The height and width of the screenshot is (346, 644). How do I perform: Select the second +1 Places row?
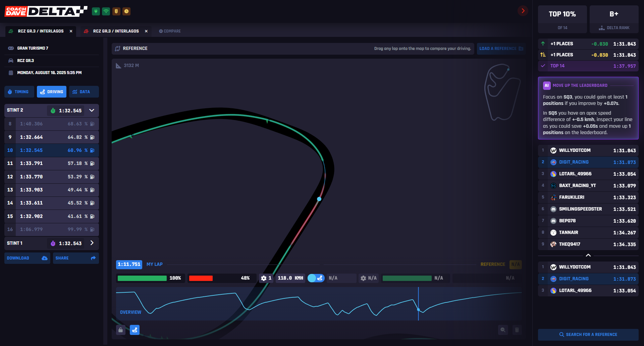[588, 55]
